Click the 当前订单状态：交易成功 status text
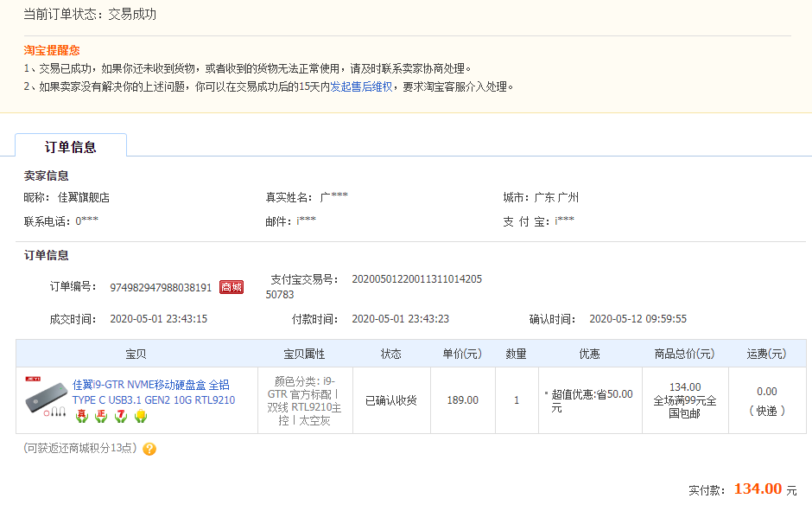Image resolution: width=812 pixels, height=511 pixels. pos(90,15)
